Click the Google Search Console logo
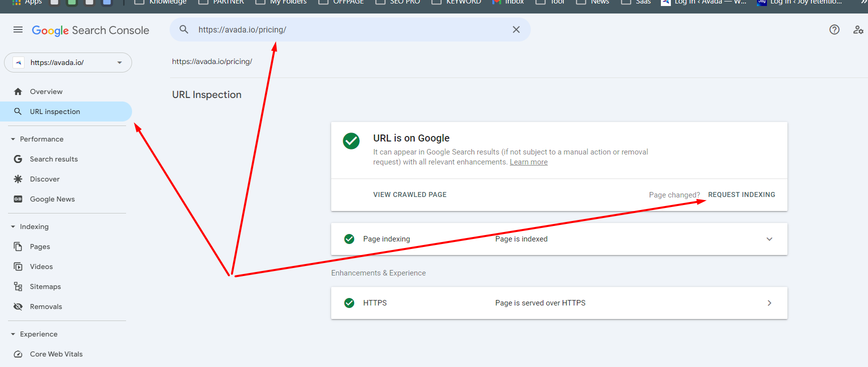Viewport: 868px width, 367px height. click(91, 30)
